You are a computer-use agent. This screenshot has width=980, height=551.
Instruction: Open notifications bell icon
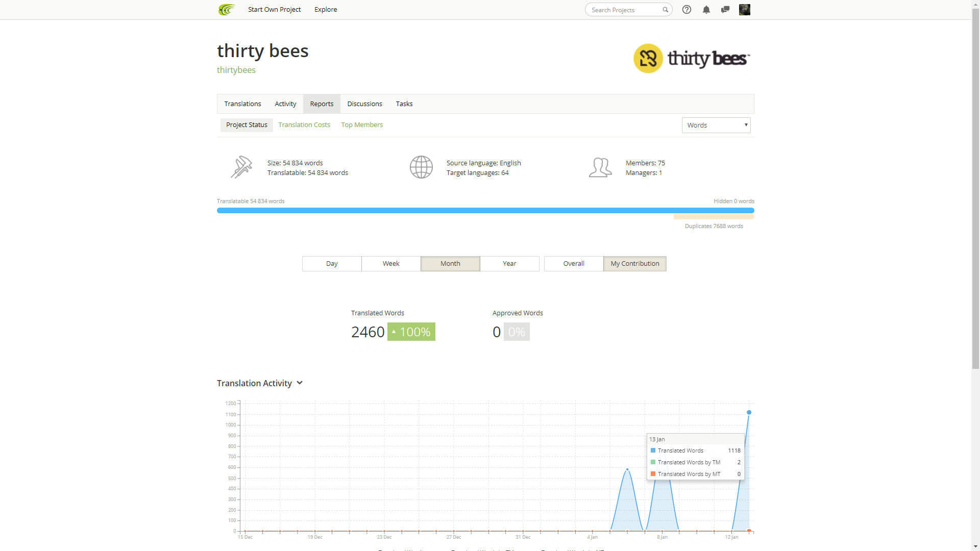coord(706,10)
